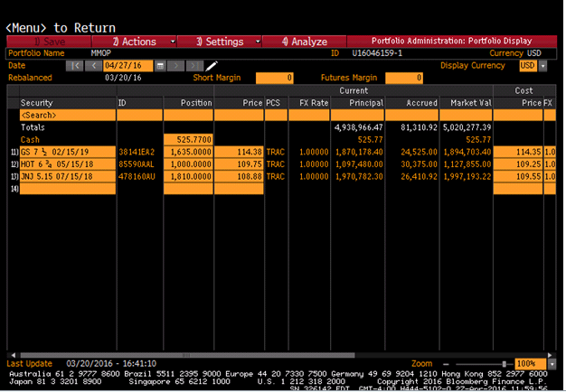Focus the Futures Margin field
This screenshot has width=566, height=392.
coord(404,79)
